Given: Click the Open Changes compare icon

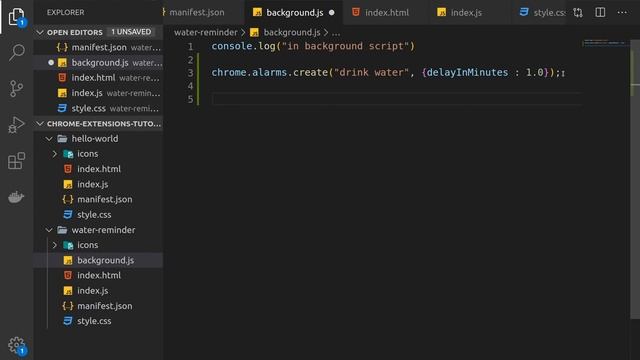Looking at the screenshot, I should [578, 13].
